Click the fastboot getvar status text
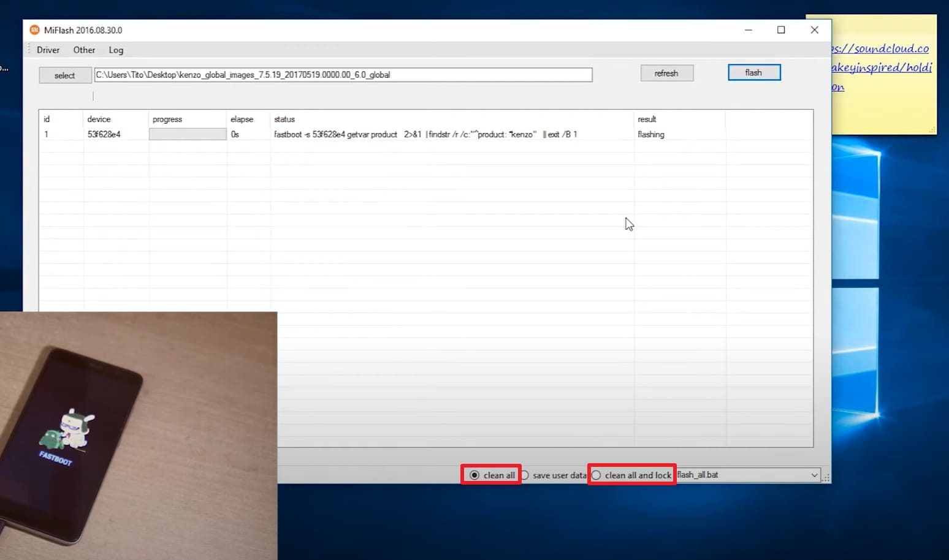 click(x=425, y=134)
